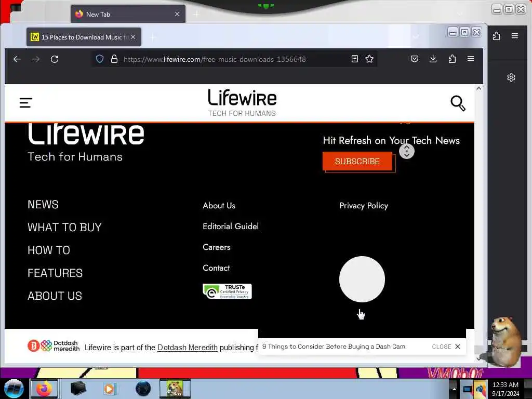Open the Editorial Guidelines link
The height and width of the screenshot is (399, 532).
(x=231, y=227)
